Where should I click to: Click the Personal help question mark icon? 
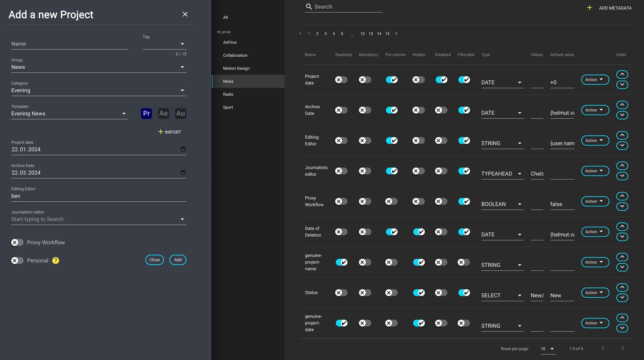pyautogui.click(x=56, y=261)
